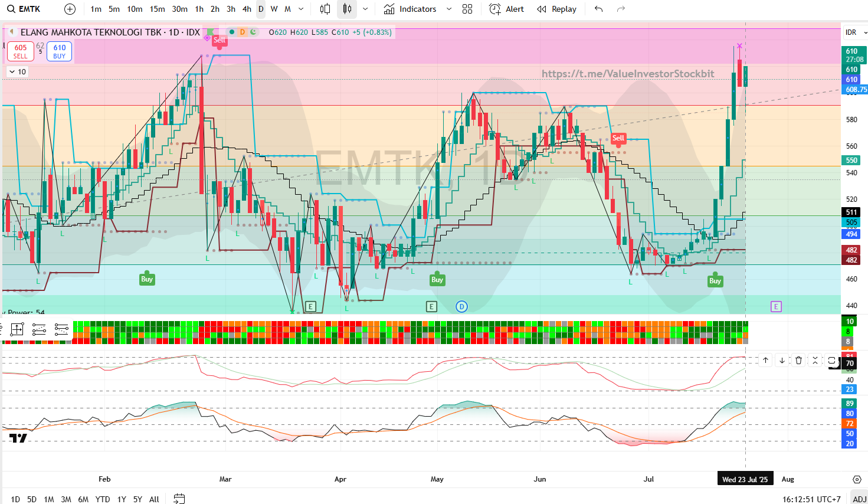
Task: Click the undo arrow
Action: click(x=599, y=9)
